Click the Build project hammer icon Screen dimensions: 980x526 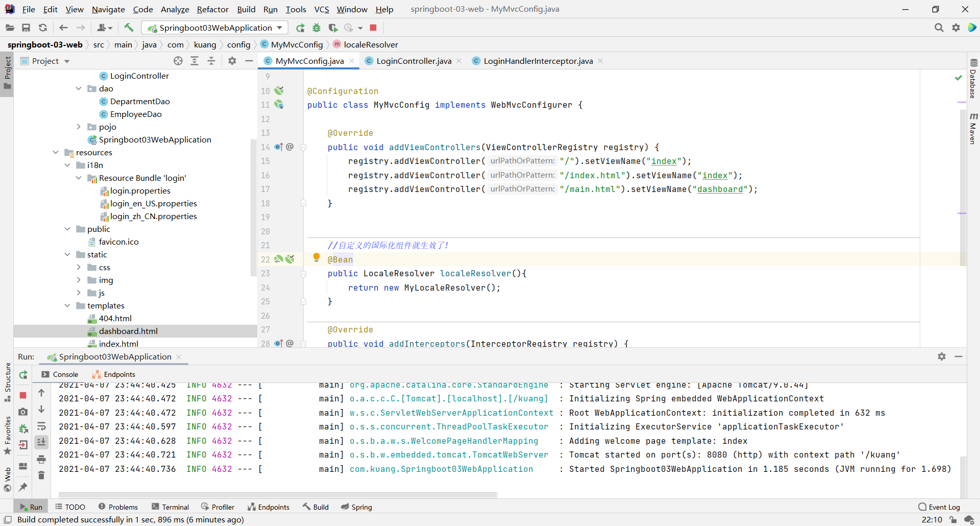129,28
